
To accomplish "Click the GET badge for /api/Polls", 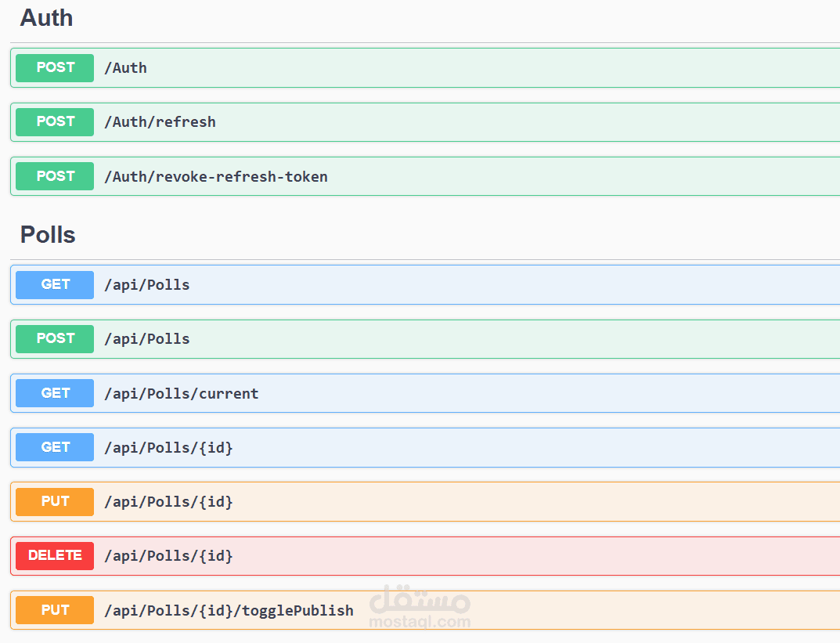I will tap(55, 285).
